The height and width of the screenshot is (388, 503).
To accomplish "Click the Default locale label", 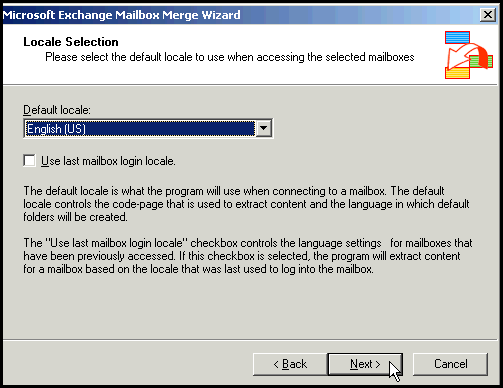I will click(57, 110).
